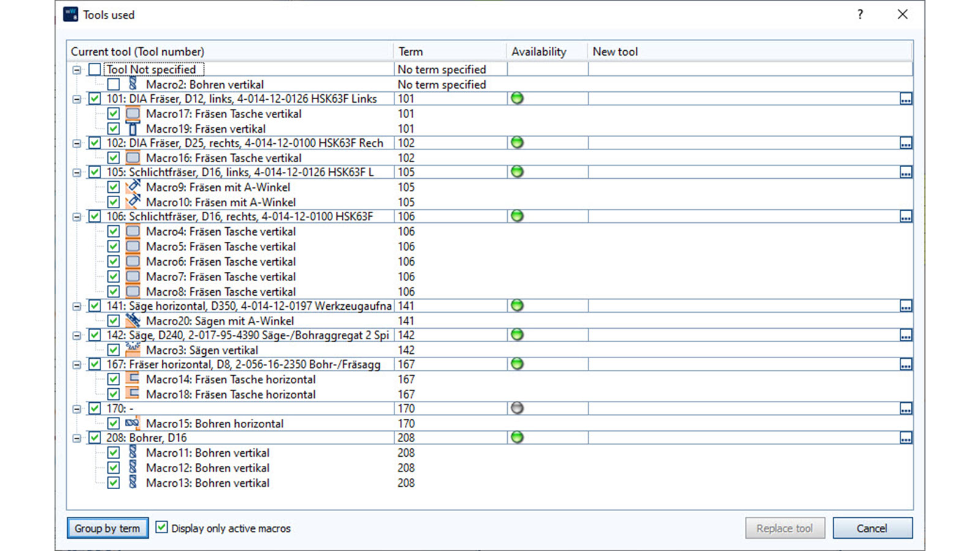Click the Macro9 Fräsen mit A-Winkel icon
This screenshot has width=980, height=551.
pos(133,187)
